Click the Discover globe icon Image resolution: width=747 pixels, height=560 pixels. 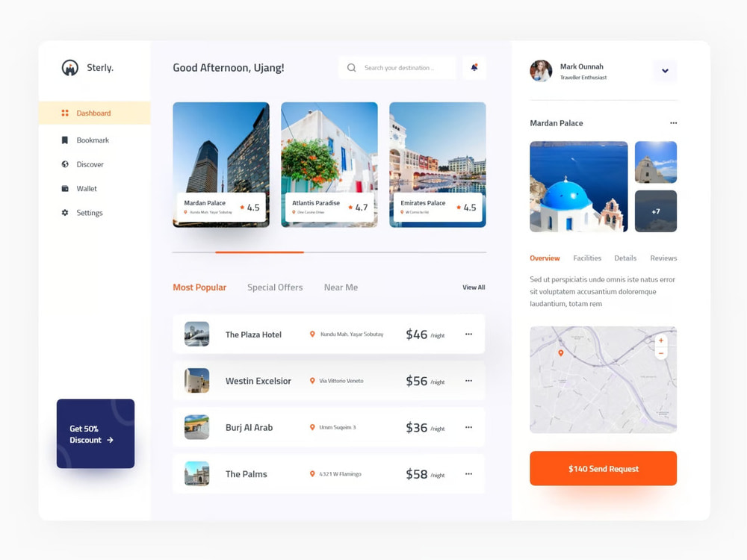(x=65, y=164)
